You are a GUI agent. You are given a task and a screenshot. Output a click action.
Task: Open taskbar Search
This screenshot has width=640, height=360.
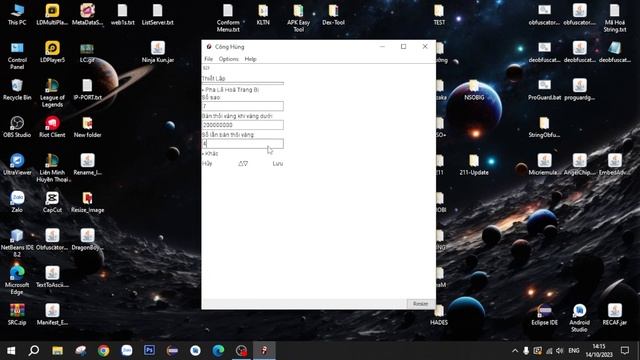point(34,351)
